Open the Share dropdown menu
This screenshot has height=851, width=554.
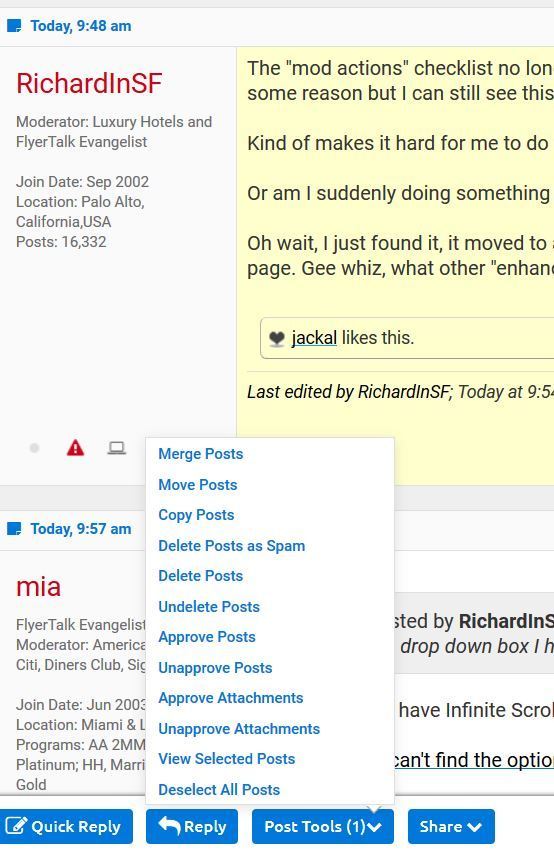[x=451, y=827]
